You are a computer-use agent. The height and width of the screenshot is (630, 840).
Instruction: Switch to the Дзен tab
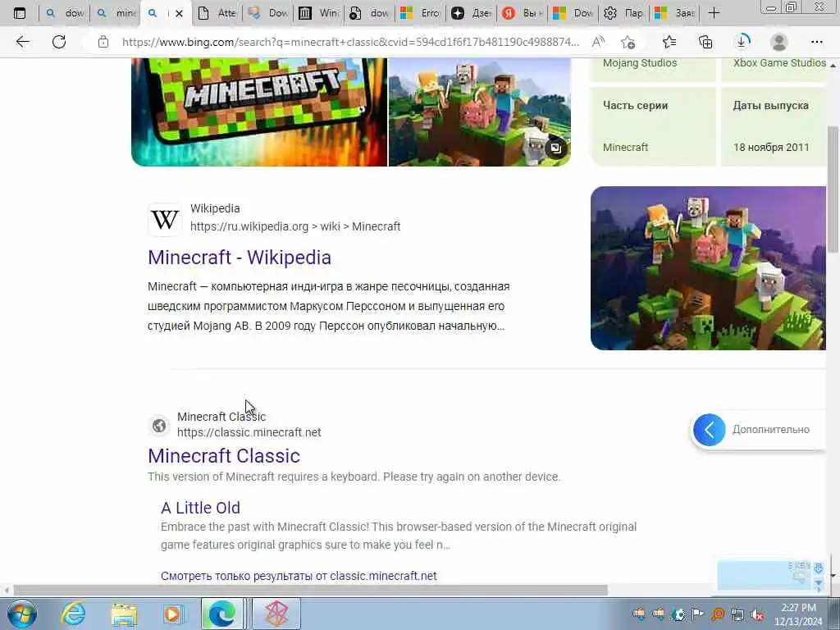(x=472, y=13)
